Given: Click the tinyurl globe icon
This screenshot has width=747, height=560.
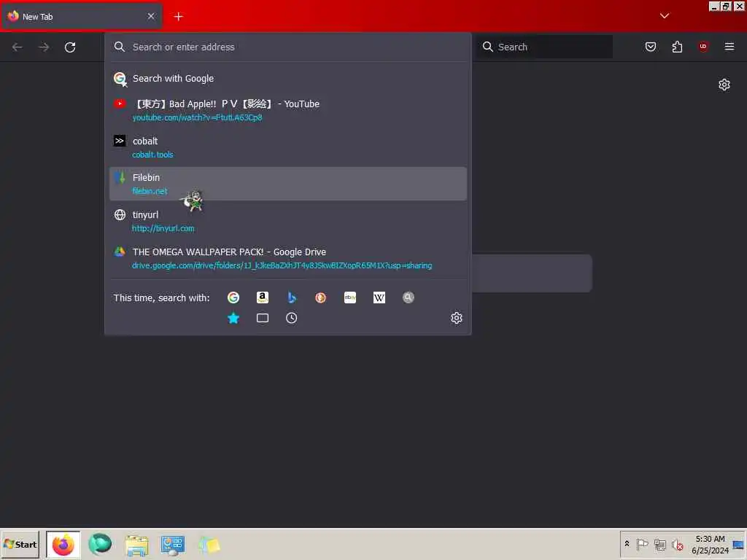Looking at the screenshot, I should 120,215.
